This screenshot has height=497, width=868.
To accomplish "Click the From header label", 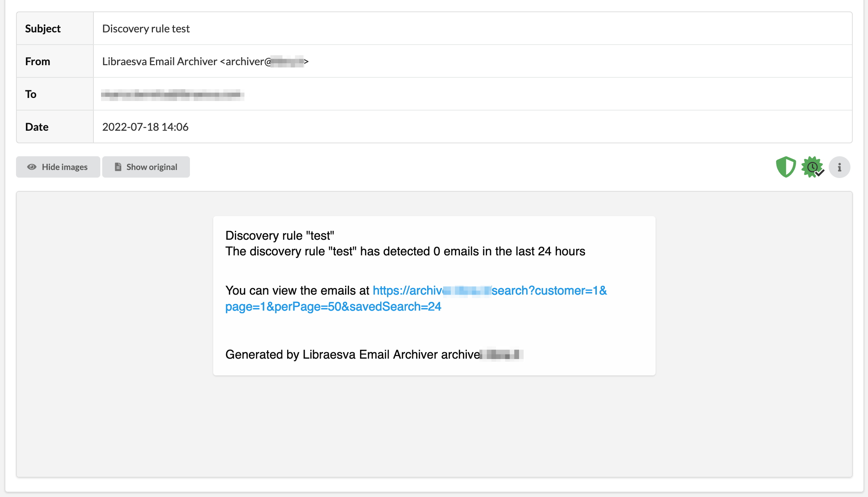I will coord(38,61).
